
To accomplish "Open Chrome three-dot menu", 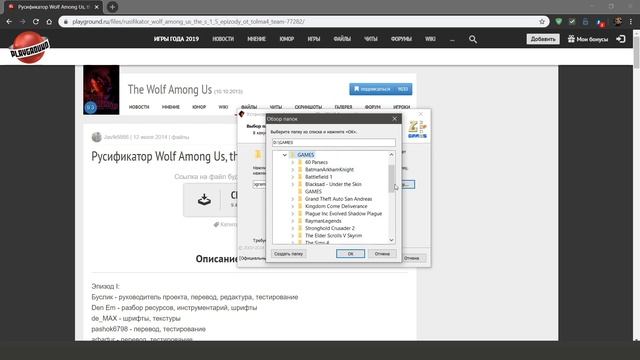I will click(x=631, y=22).
